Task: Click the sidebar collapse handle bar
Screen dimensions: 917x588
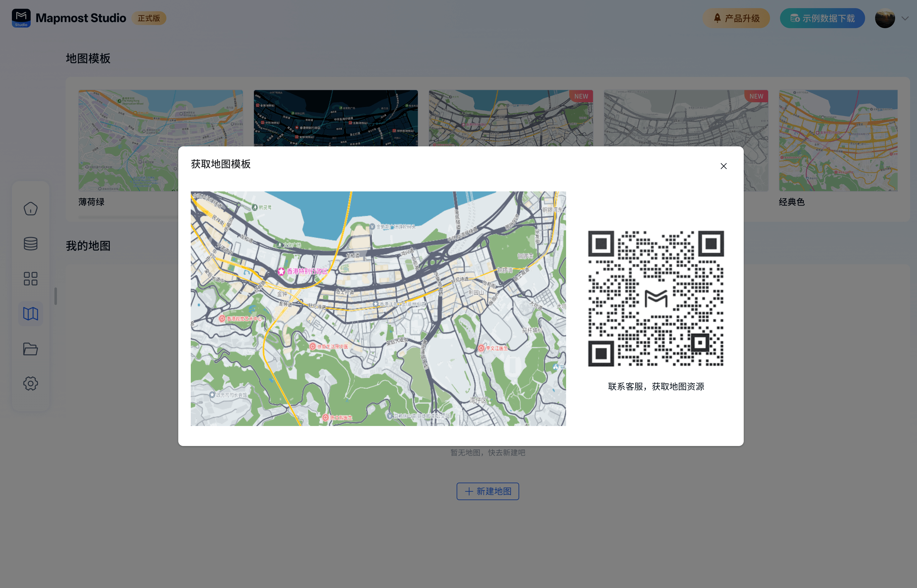Action: (56, 296)
